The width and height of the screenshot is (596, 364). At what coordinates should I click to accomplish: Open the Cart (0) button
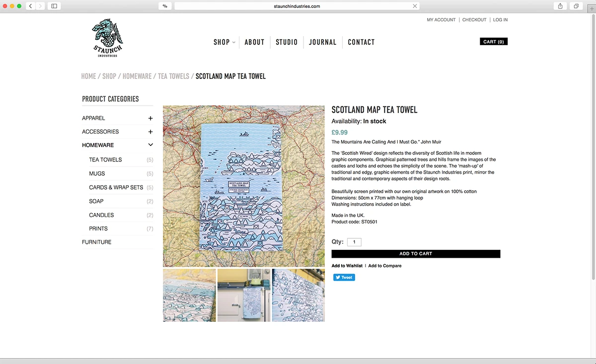494,42
